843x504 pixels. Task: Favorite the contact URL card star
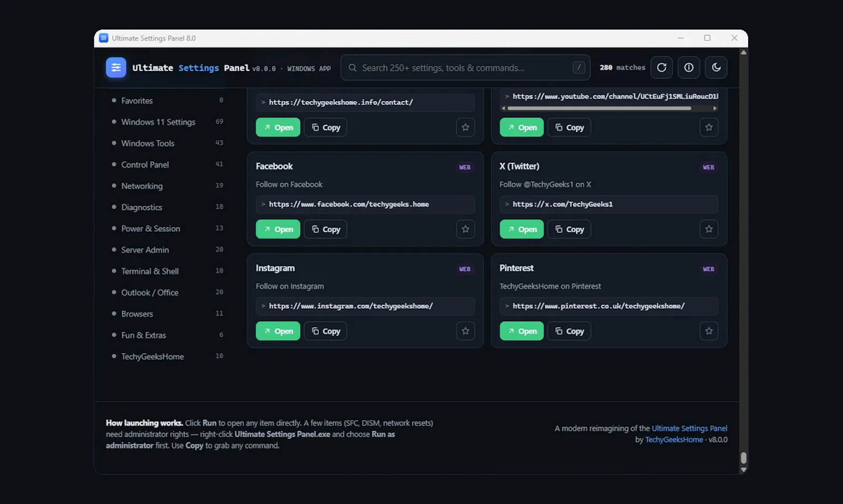(465, 127)
